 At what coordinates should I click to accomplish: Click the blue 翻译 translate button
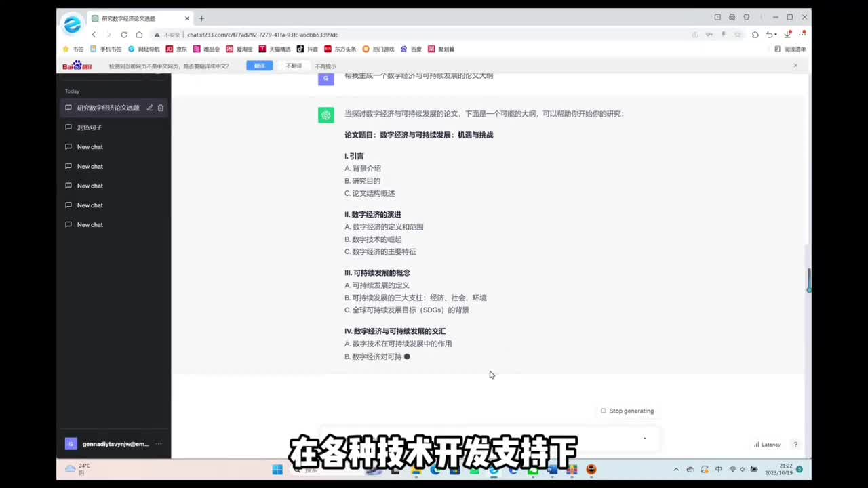pyautogui.click(x=259, y=66)
